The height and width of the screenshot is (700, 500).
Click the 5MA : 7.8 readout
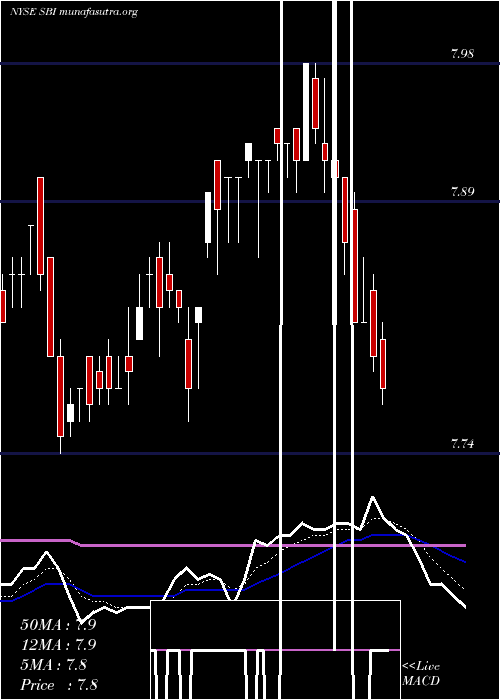click(x=53, y=665)
